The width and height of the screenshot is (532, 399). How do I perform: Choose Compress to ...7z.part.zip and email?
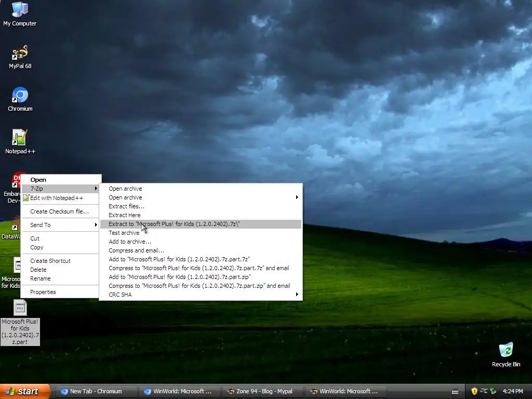[201, 286]
